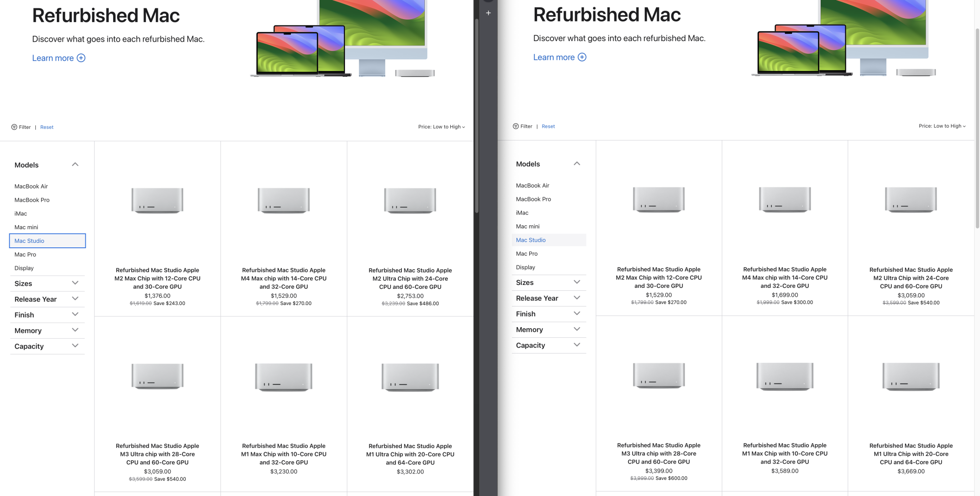This screenshot has height=496, width=980.
Task: Select MacBook Pro model in right window
Action: tap(534, 199)
